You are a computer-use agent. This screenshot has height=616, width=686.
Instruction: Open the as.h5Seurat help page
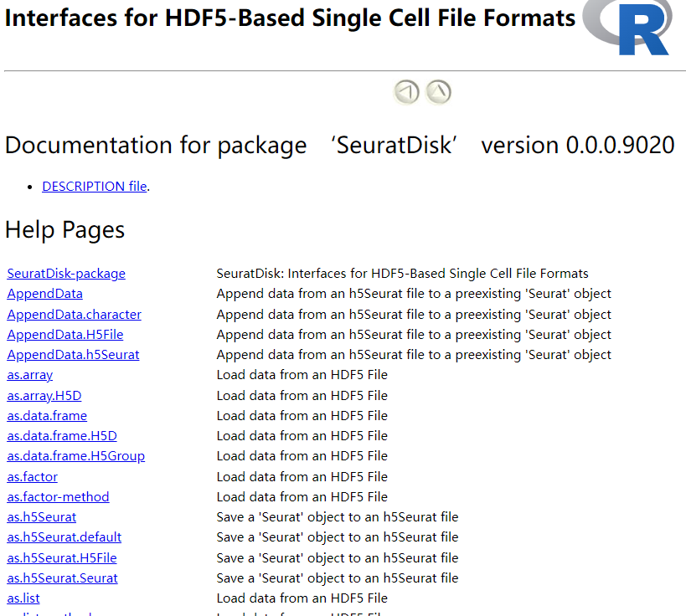(x=42, y=517)
